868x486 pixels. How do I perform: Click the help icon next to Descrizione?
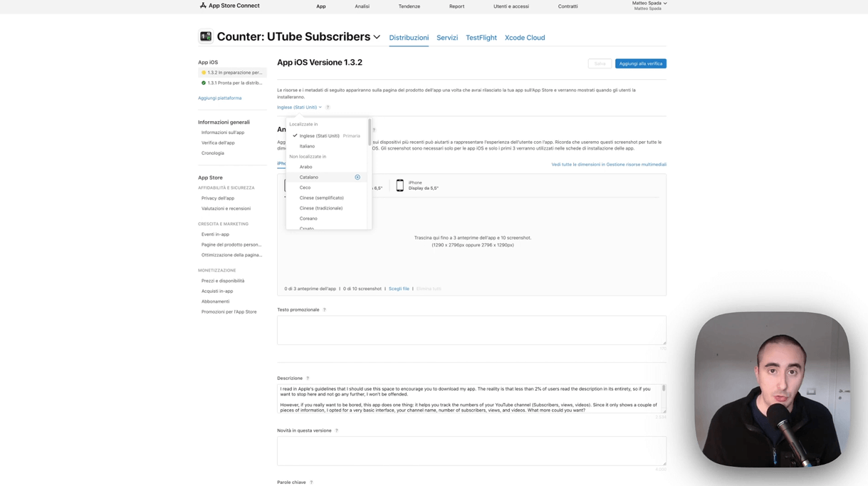click(308, 378)
